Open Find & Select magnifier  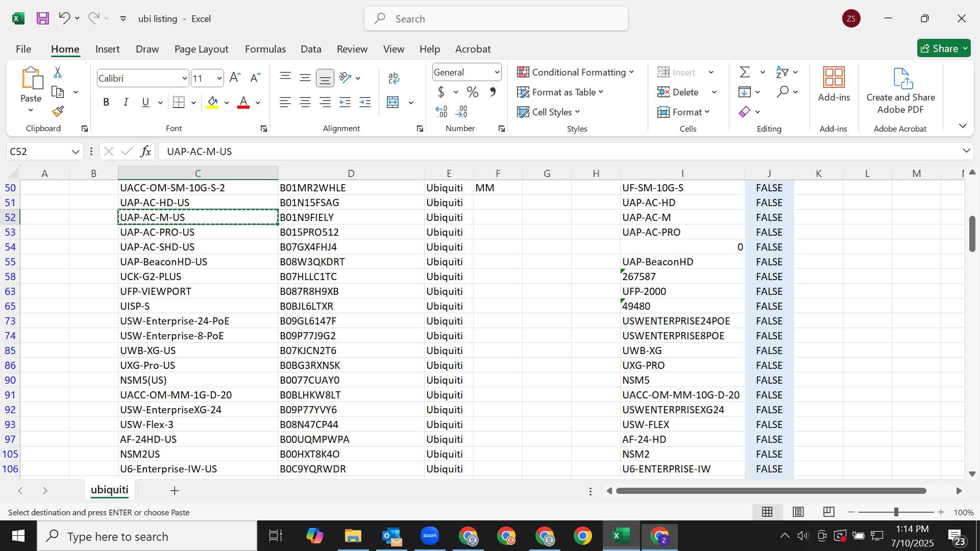782,92
